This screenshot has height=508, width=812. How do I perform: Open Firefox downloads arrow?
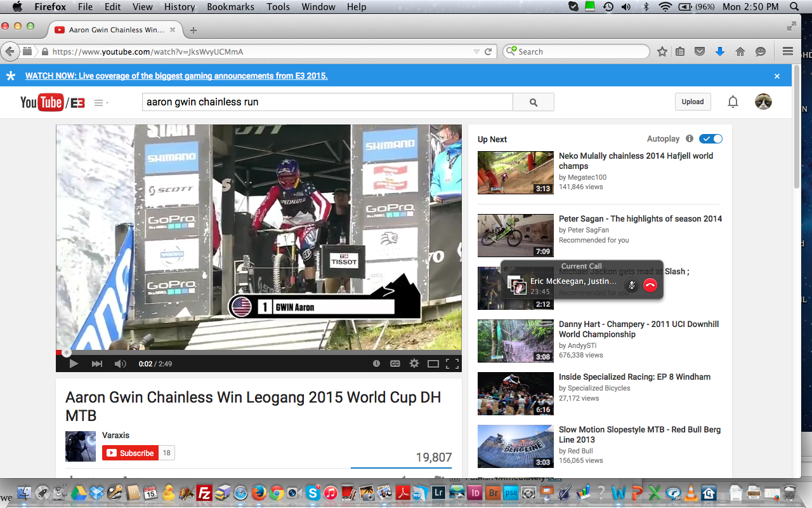pos(719,52)
